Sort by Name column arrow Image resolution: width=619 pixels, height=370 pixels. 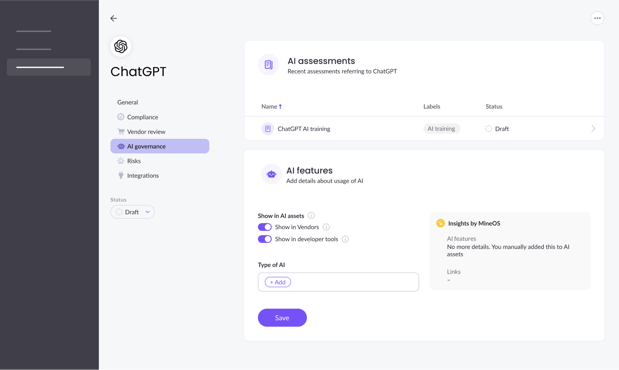(x=280, y=107)
